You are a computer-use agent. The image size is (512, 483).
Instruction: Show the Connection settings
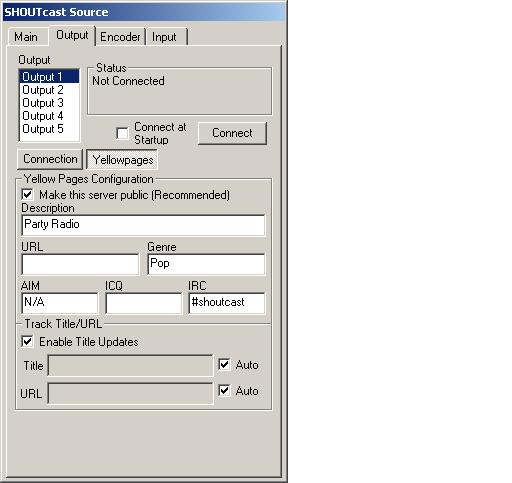pos(50,159)
